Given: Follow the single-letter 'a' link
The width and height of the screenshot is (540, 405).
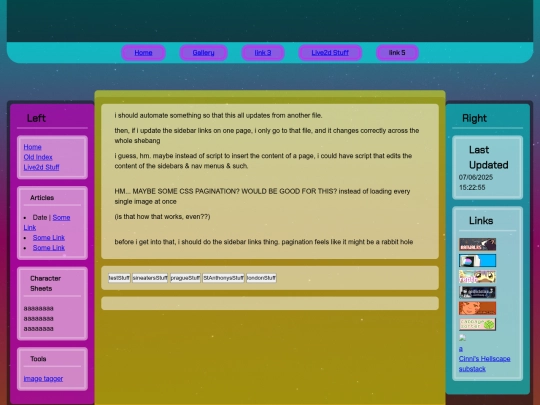Looking at the screenshot, I should click(461, 349).
